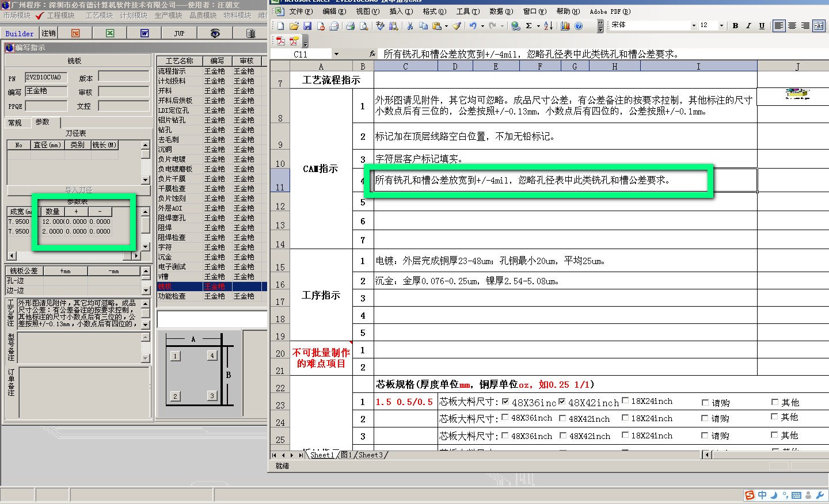This screenshot has height=504, width=829.
Task: Switch to the 图1 worksheet tab
Action: coord(346,455)
